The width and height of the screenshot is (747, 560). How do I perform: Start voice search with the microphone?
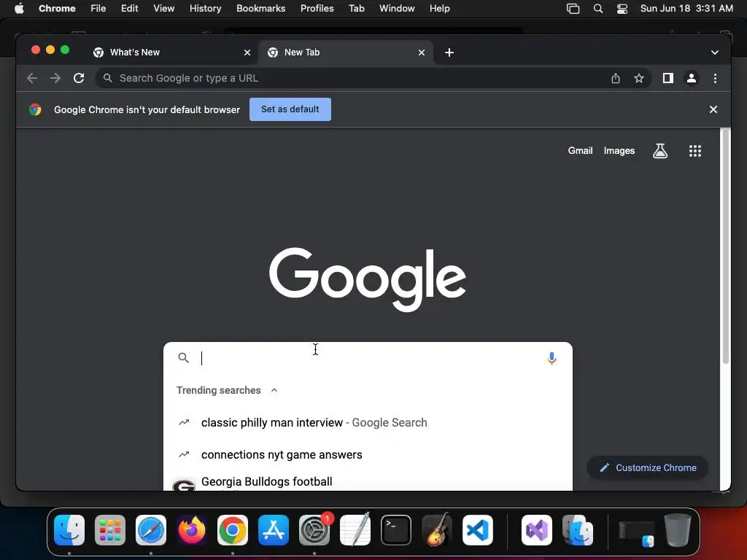(x=551, y=358)
